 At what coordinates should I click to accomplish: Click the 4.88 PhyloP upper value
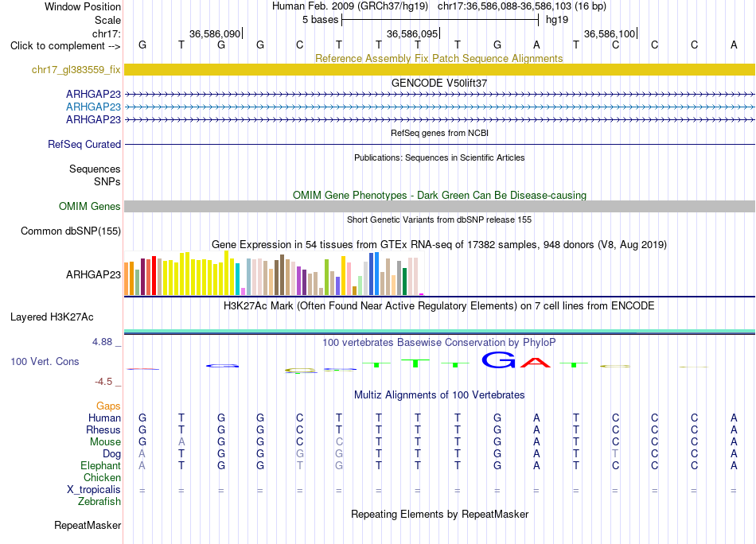click(102, 342)
